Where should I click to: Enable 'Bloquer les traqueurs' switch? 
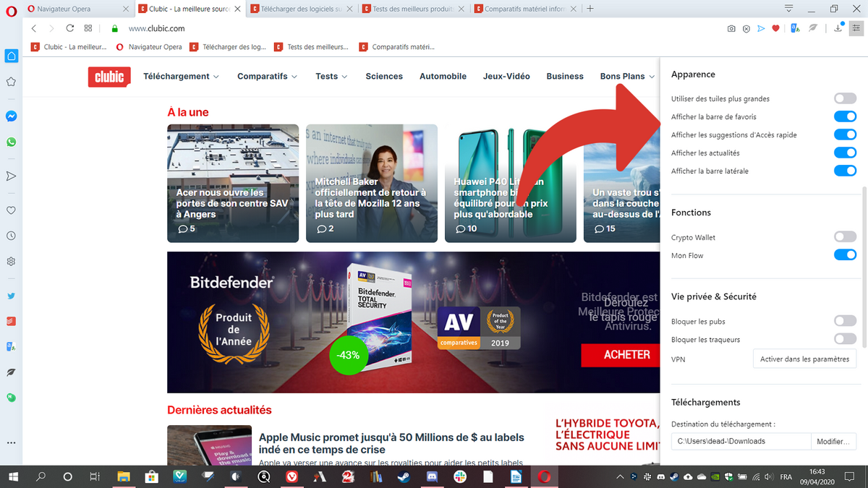(x=845, y=339)
